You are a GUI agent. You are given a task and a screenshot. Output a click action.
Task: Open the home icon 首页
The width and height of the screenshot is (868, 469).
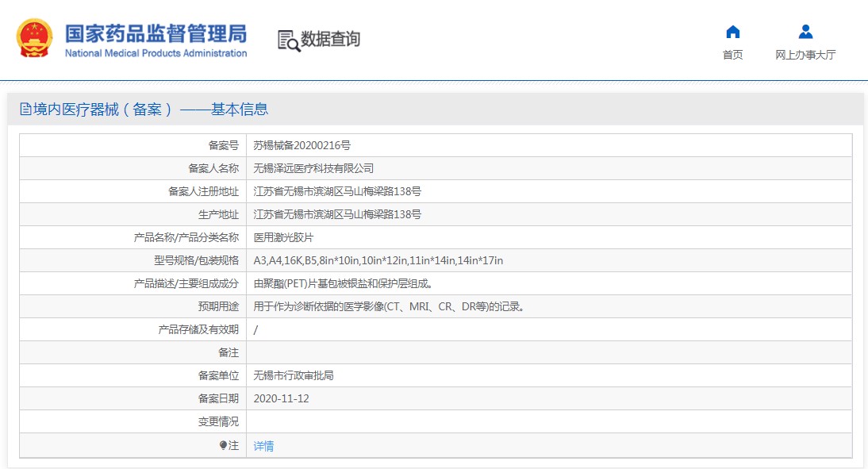(733, 32)
